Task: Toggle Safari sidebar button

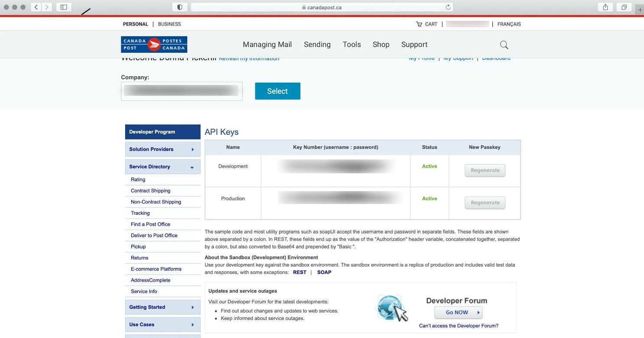Action: pos(64,7)
